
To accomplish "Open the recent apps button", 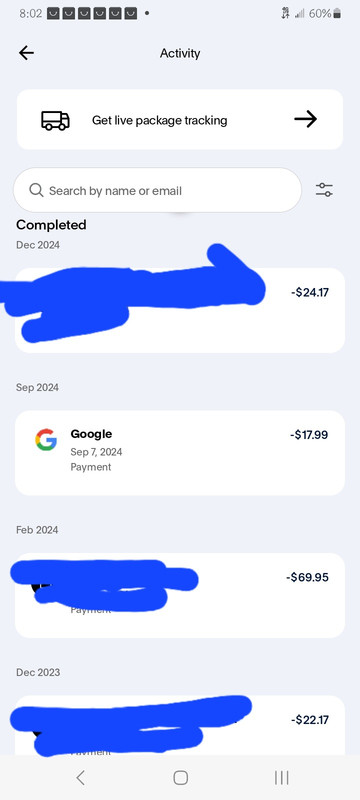I will pyautogui.click(x=281, y=778).
